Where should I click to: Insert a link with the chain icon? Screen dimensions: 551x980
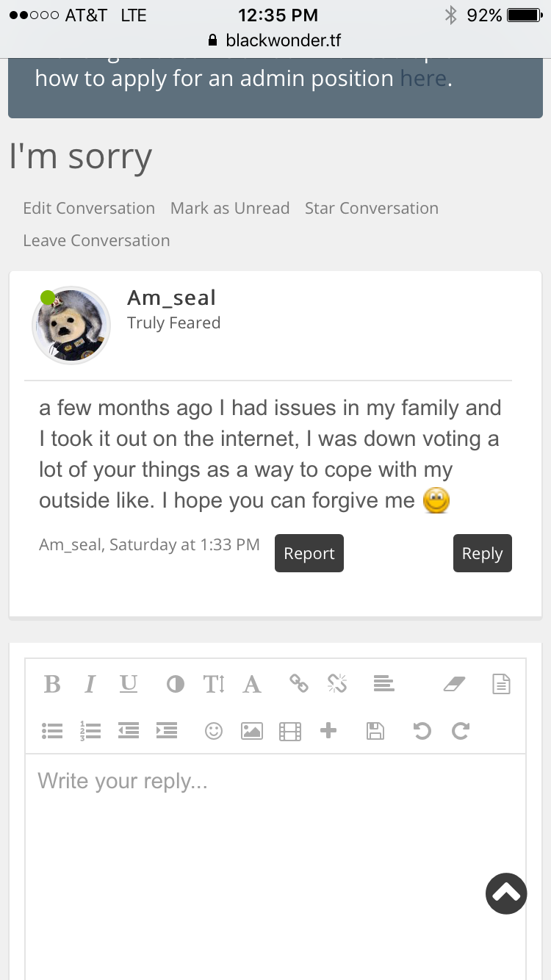coord(298,684)
